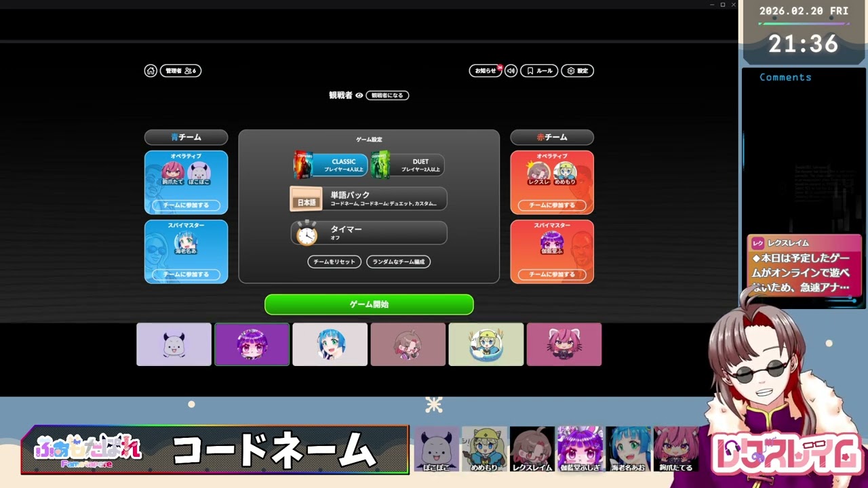Click 海老名あ avatar in blue spymaster

coord(186,241)
